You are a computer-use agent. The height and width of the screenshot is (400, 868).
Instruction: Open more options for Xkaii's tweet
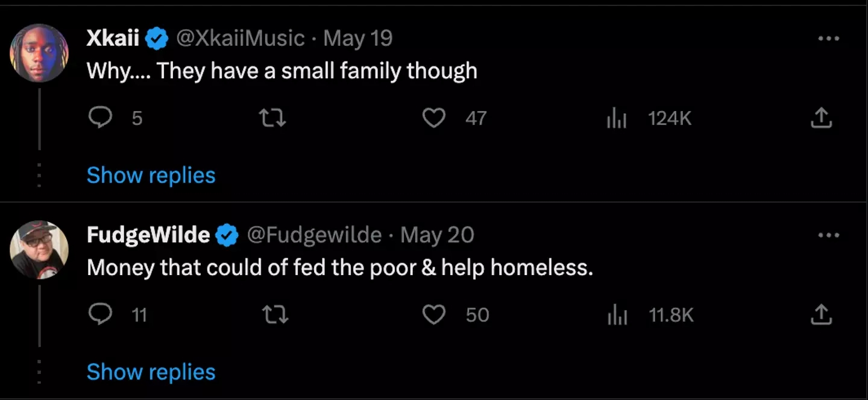coord(828,39)
